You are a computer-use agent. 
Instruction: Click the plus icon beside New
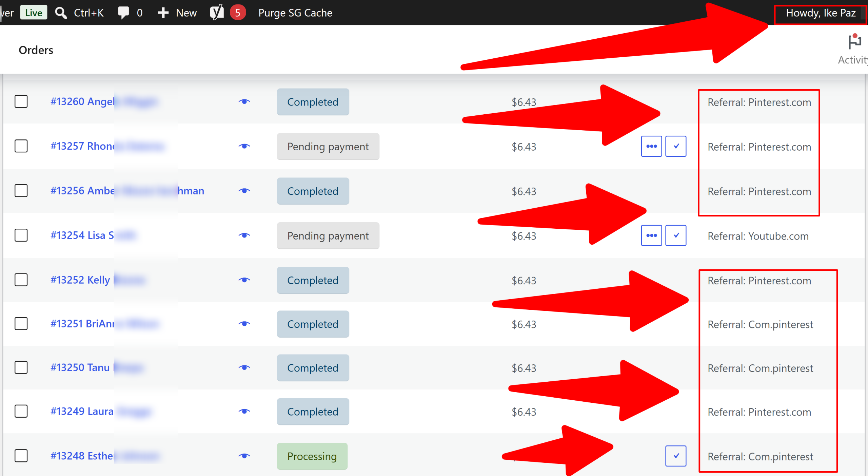[163, 13]
